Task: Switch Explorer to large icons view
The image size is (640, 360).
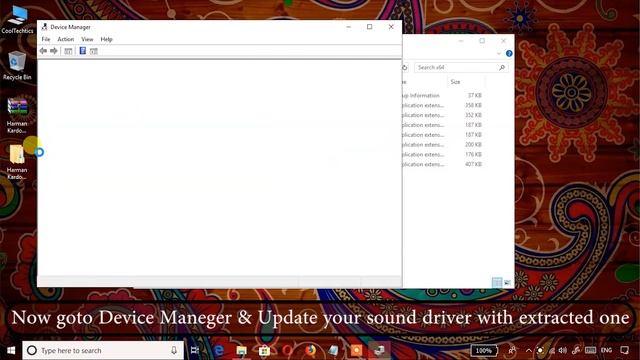Action: (507, 282)
